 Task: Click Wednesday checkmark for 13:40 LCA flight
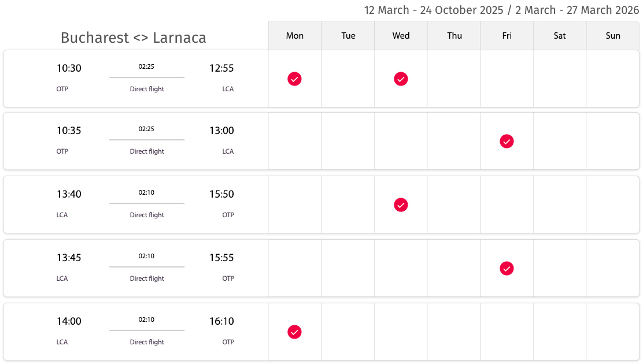[401, 205]
